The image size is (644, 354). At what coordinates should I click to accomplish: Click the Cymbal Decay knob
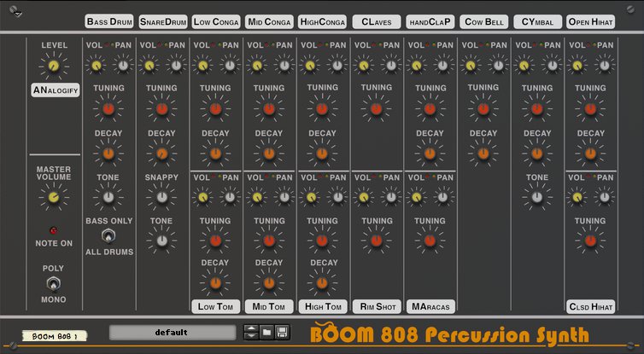(x=537, y=154)
